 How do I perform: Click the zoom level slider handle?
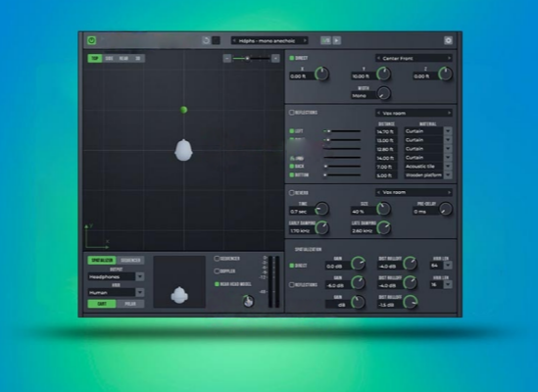(x=247, y=59)
